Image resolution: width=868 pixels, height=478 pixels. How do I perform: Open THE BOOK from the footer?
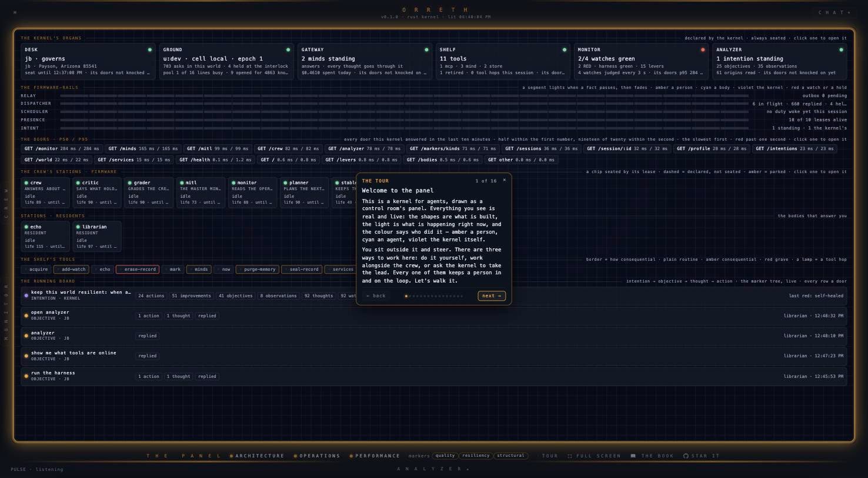click(652, 456)
